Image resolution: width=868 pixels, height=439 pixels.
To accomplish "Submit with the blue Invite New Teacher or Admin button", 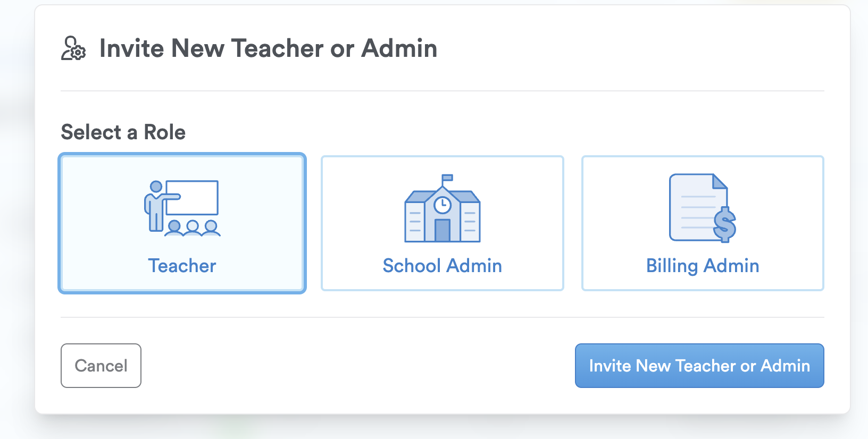I will point(699,366).
